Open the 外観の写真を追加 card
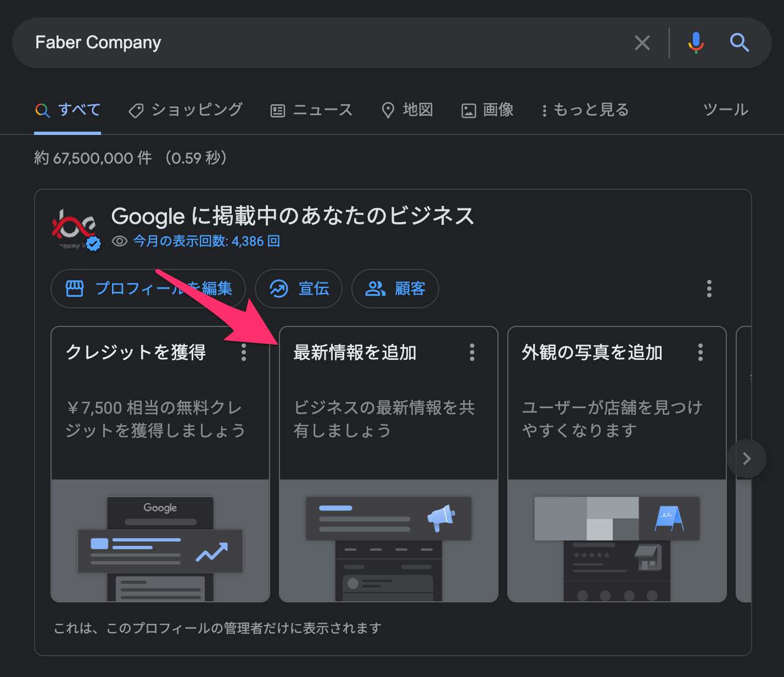 pos(617,464)
